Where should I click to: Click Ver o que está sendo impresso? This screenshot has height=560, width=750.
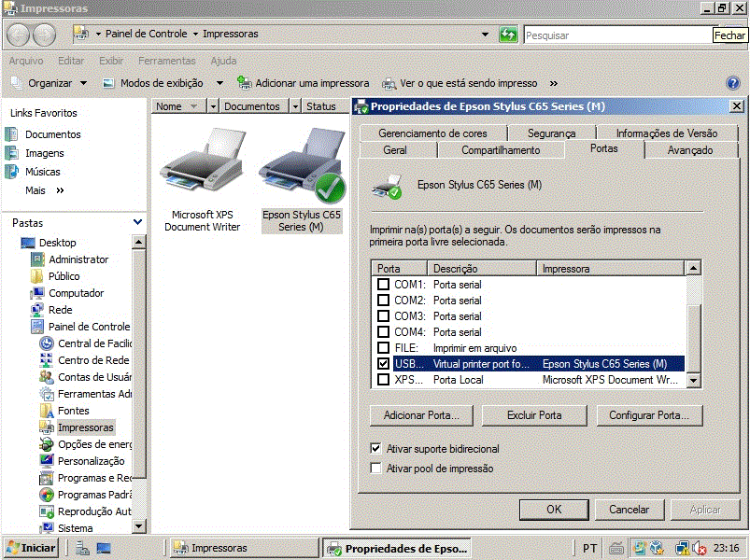click(x=460, y=83)
